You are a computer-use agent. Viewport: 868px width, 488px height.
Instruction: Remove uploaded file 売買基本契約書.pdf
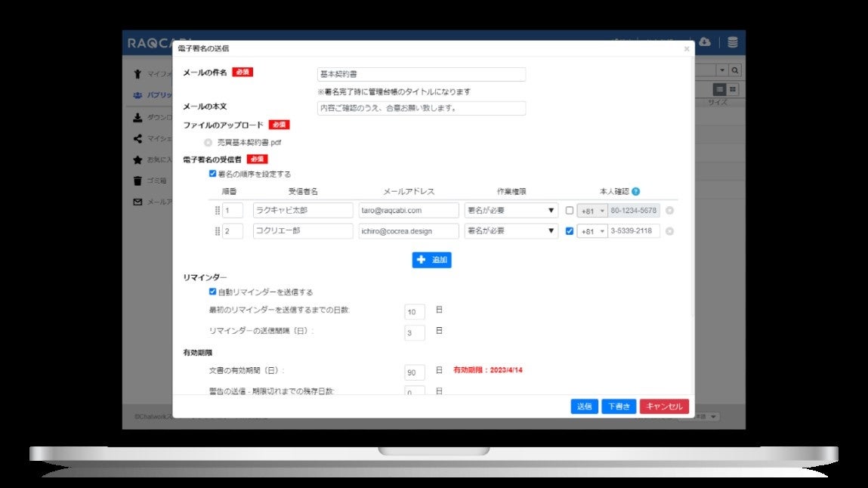click(x=209, y=143)
